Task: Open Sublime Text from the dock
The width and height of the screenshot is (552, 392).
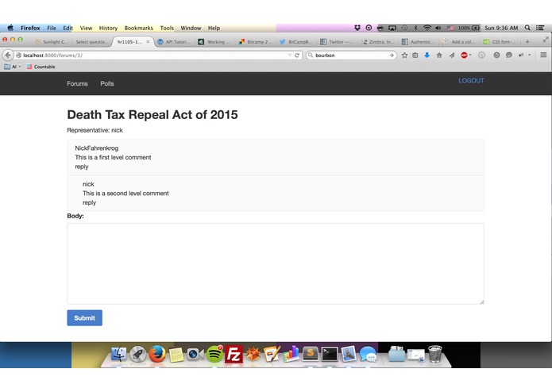Action: [x=310, y=354]
